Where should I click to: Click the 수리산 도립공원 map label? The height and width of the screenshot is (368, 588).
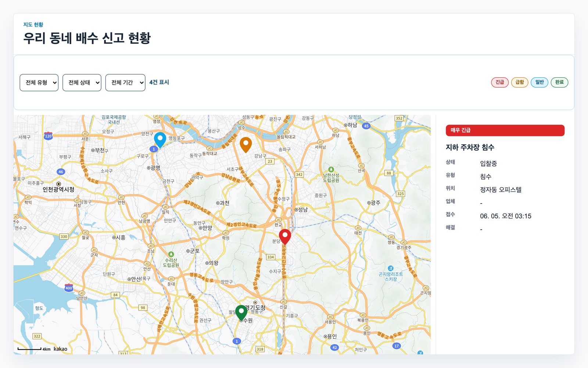pyautogui.click(x=171, y=262)
